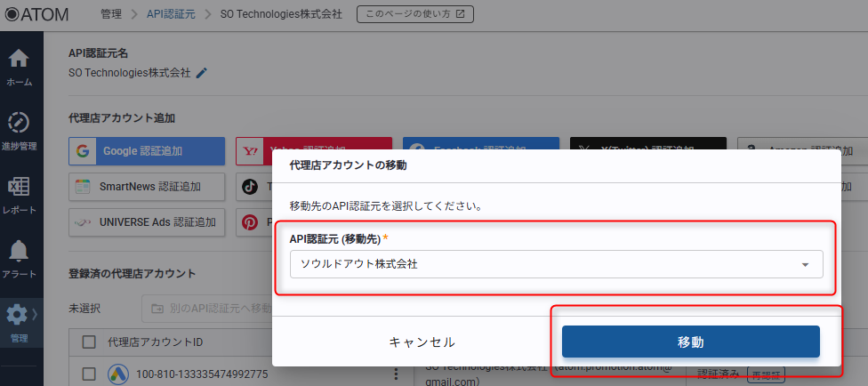Click 管理 in the breadcrumb
The height and width of the screenshot is (386, 868).
point(111,14)
